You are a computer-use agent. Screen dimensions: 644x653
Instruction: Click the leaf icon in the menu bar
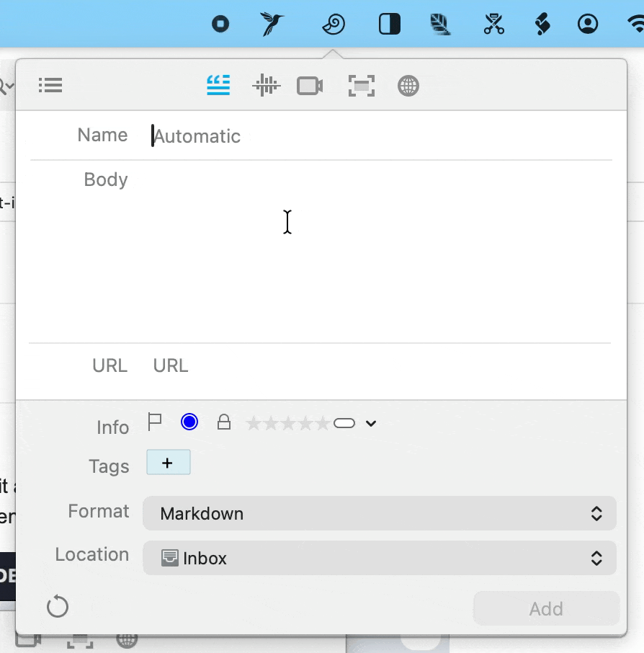pos(440,25)
